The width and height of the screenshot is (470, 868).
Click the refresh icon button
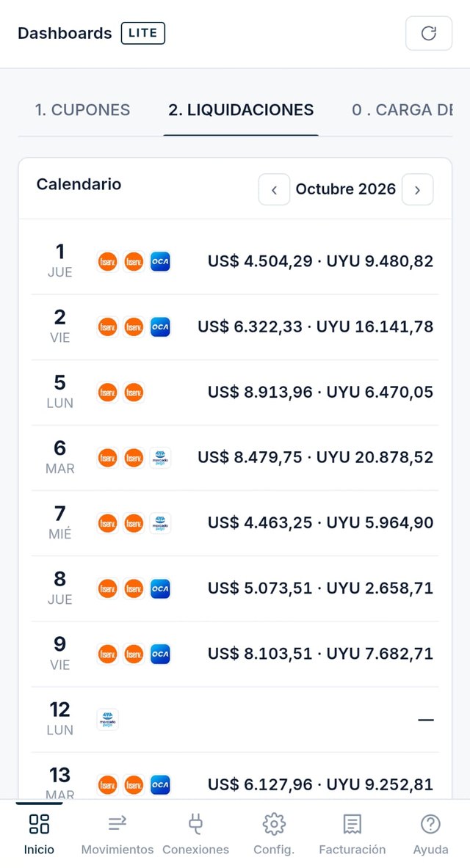pos(428,33)
